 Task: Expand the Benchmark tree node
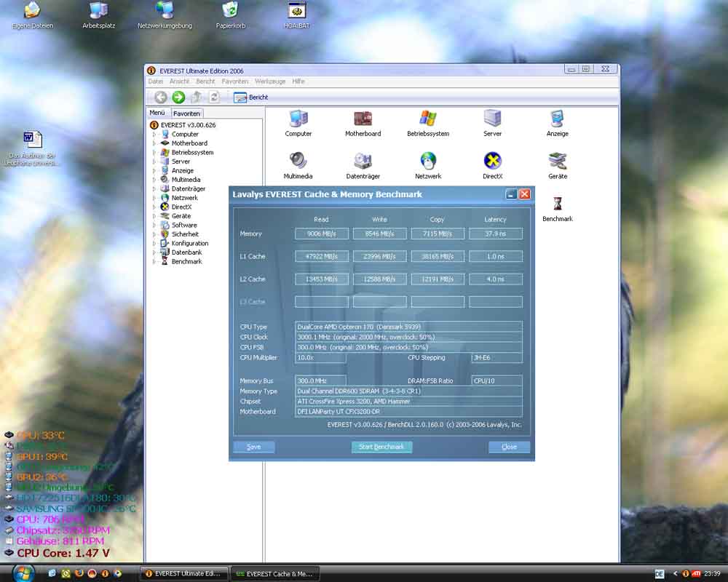pyautogui.click(x=154, y=261)
